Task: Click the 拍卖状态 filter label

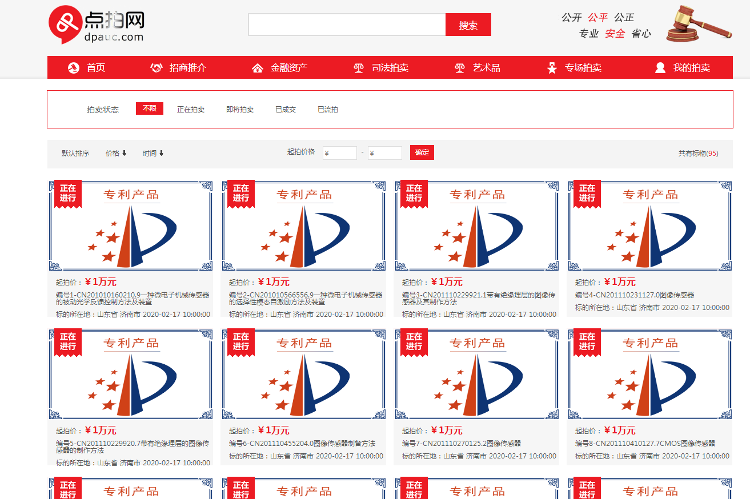Action: coord(103,110)
